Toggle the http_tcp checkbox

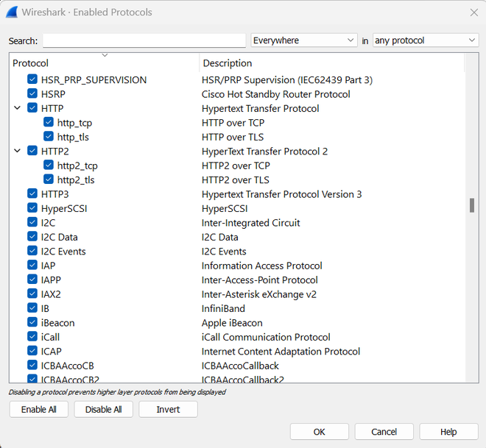tap(49, 122)
